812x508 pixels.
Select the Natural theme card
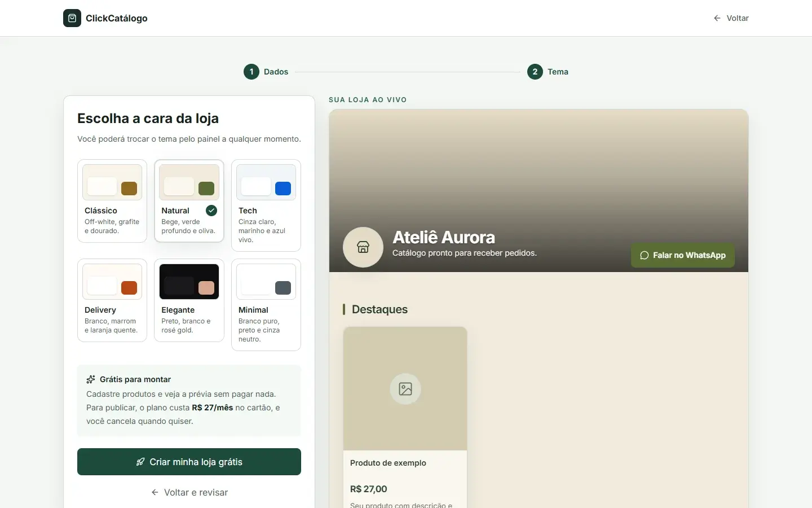pyautogui.click(x=189, y=201)
